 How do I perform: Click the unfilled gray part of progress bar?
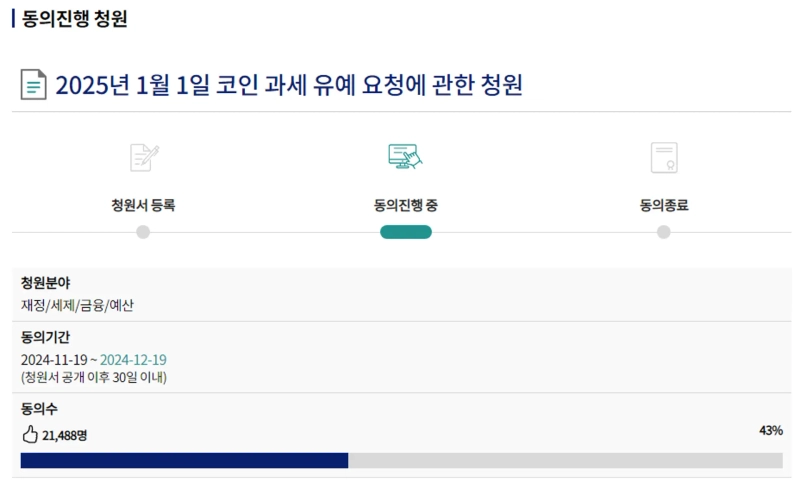565,460
